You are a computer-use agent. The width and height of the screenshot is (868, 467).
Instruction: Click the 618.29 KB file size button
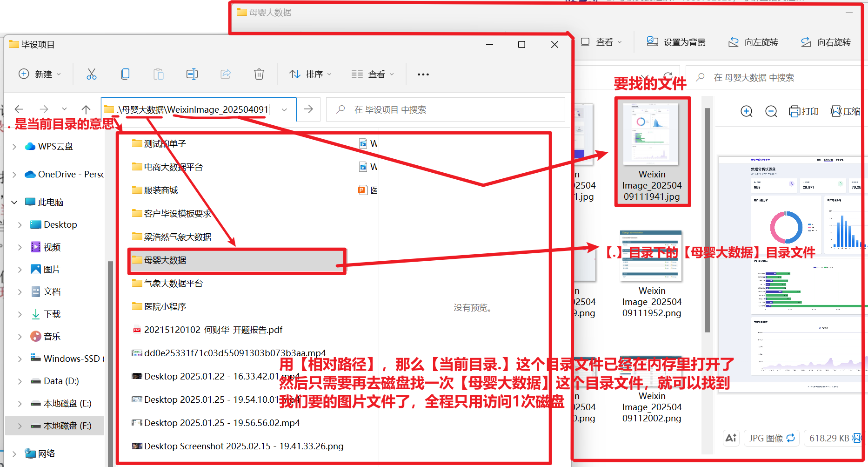(x=835, y=438)
